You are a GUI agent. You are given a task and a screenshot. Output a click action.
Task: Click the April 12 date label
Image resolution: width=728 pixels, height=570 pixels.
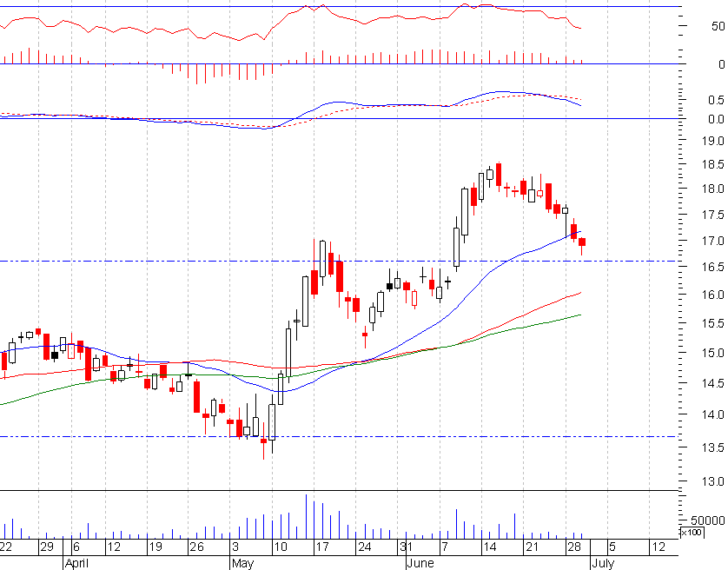pos(114,547)
